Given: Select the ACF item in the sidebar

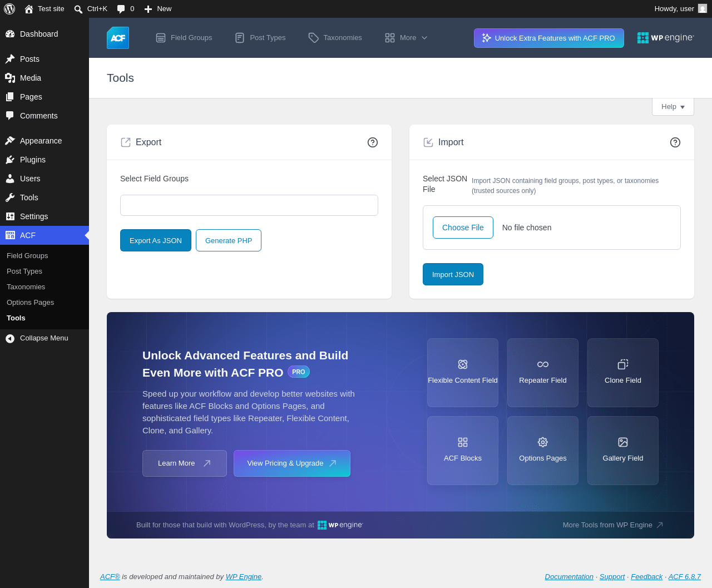Looking at the screenshot, I should [x=44, y=235].
